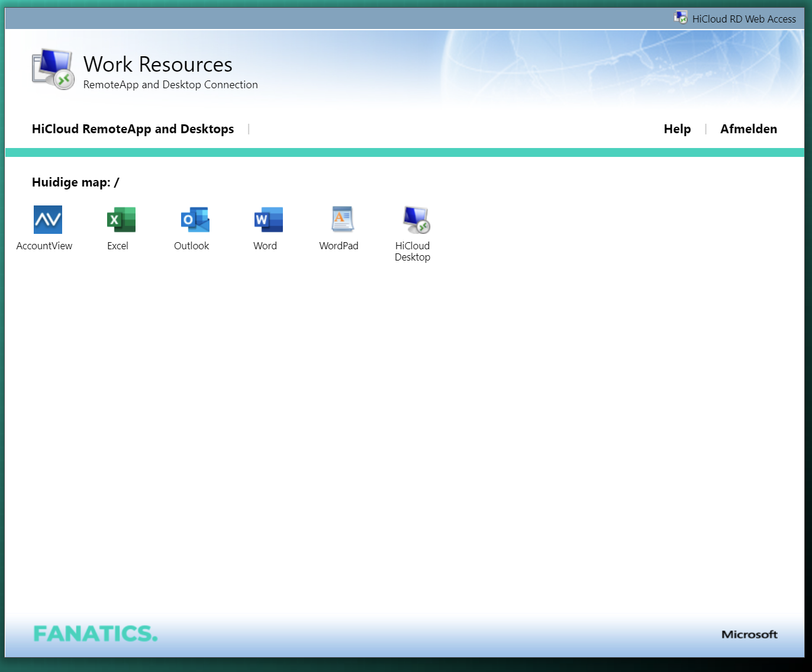Launch the AccountView app icon
The image size is (812, 672).
(48, 220)
